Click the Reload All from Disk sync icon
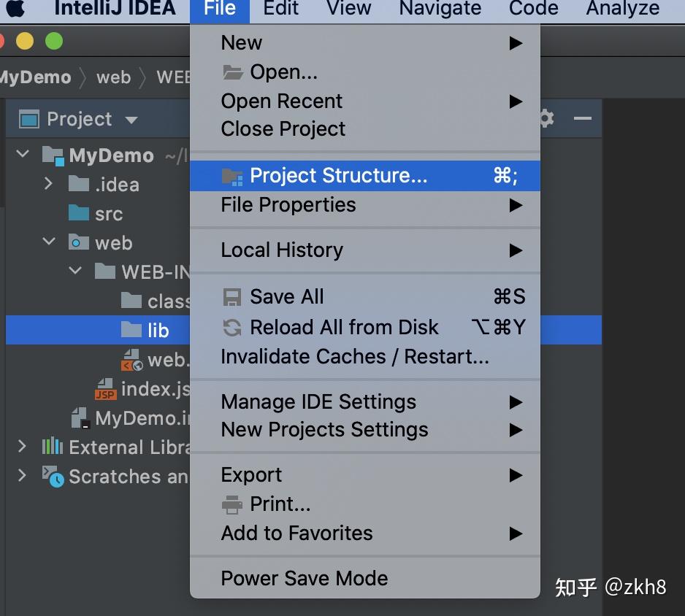This screenshot has height=616, width=685. 231,327
